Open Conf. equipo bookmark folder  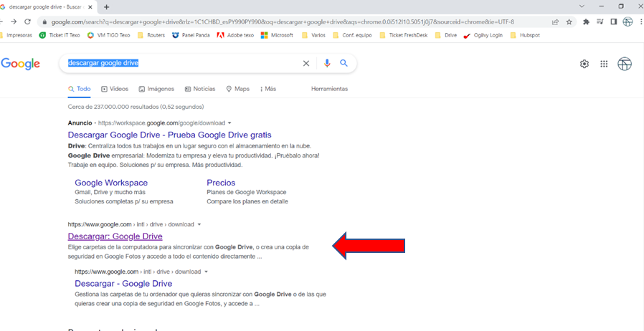pyautogui.click(x=352, y=35)
